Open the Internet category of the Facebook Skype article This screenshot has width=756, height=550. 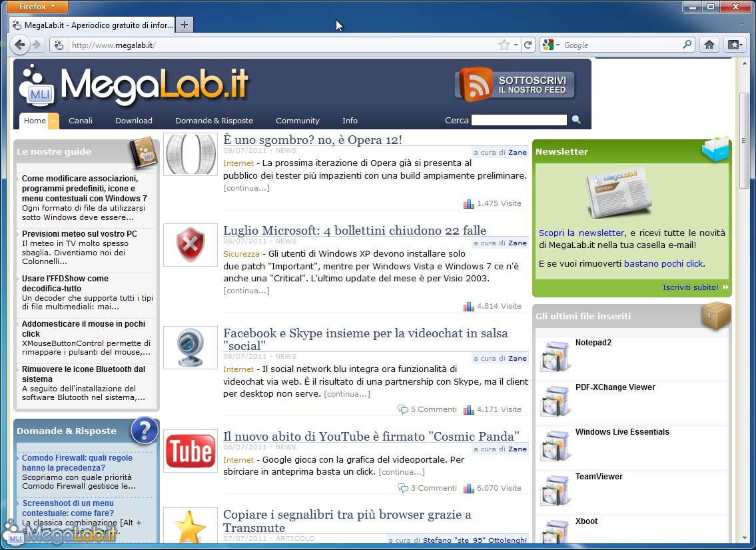coord(238,369)
